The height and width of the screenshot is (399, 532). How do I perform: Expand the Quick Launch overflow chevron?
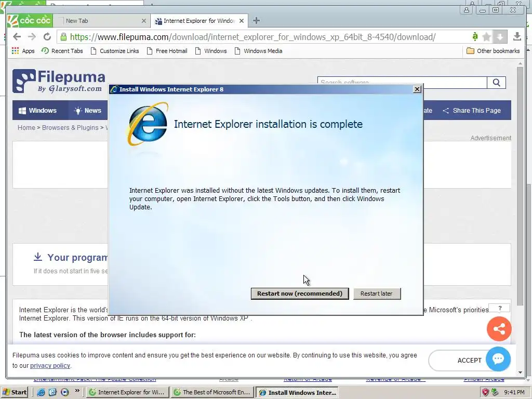click(x=77, y=391)
